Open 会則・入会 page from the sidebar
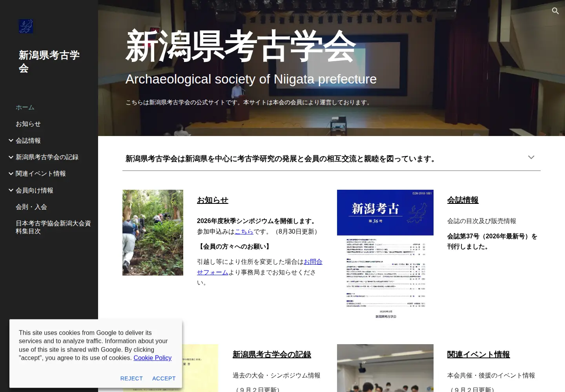Screen dimensions: 565x392 (31, 207)
